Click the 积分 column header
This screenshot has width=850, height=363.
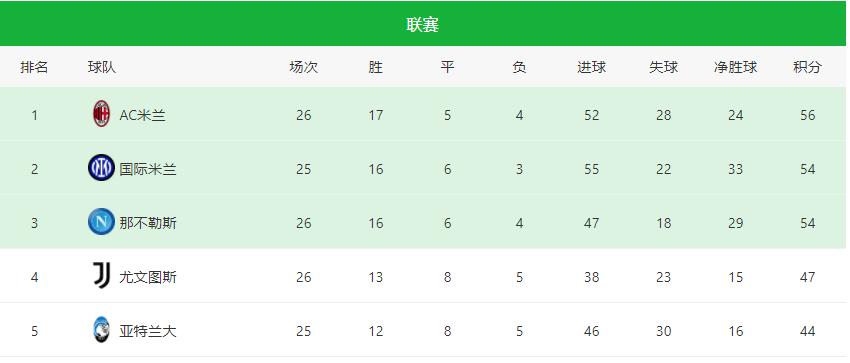pyautogui.click(x=807, y=67)
